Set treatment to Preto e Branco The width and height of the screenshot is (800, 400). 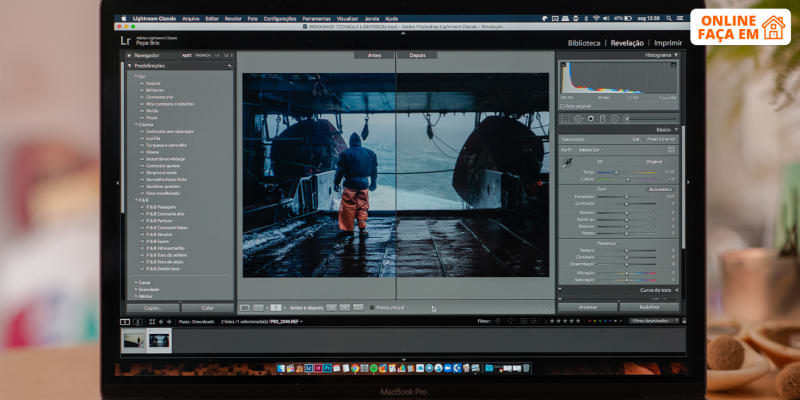[661, 139]
